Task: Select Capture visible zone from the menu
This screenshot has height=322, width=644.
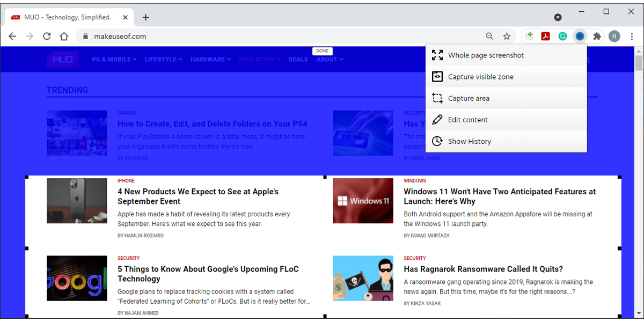Action: tap(480, 76)
